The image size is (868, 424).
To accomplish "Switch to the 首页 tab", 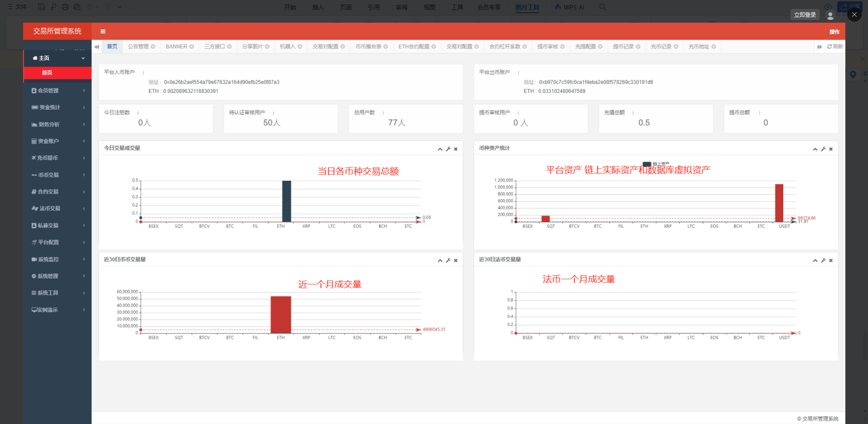I will pos(112,47).
